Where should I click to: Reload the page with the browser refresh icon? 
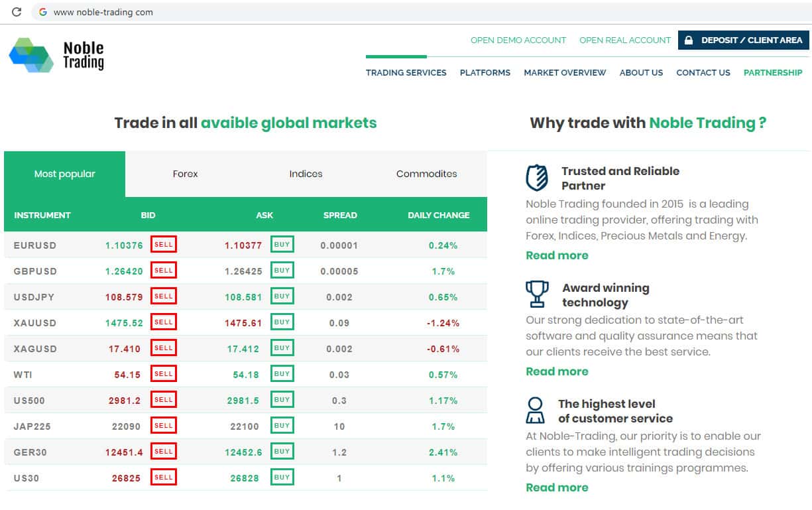[x=17, y=12]
